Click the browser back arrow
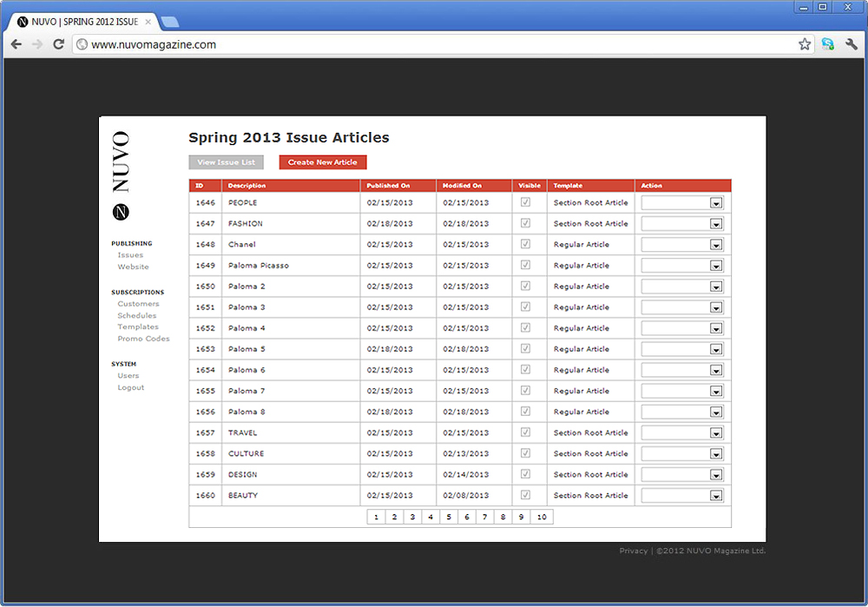This screenshot has width=868, height=607. pos(16,44)
